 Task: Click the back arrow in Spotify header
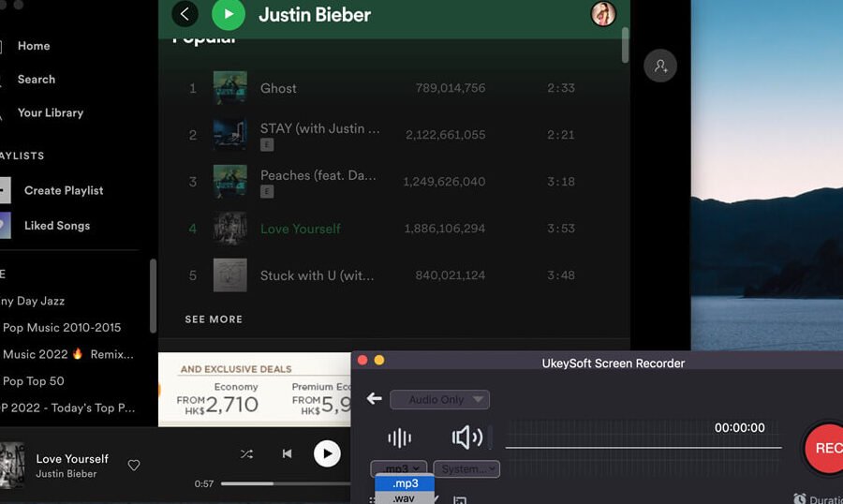click(185, 14)
